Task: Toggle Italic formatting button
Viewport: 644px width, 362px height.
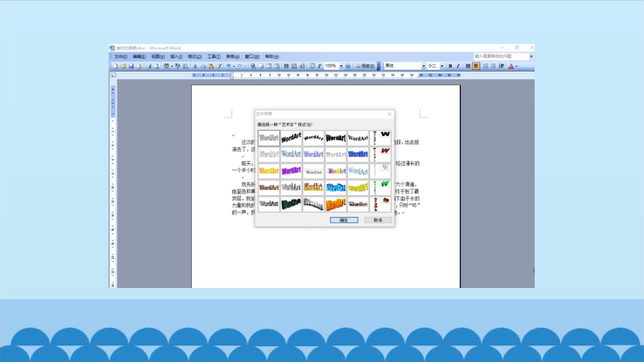Action: (x=458, y=66)
